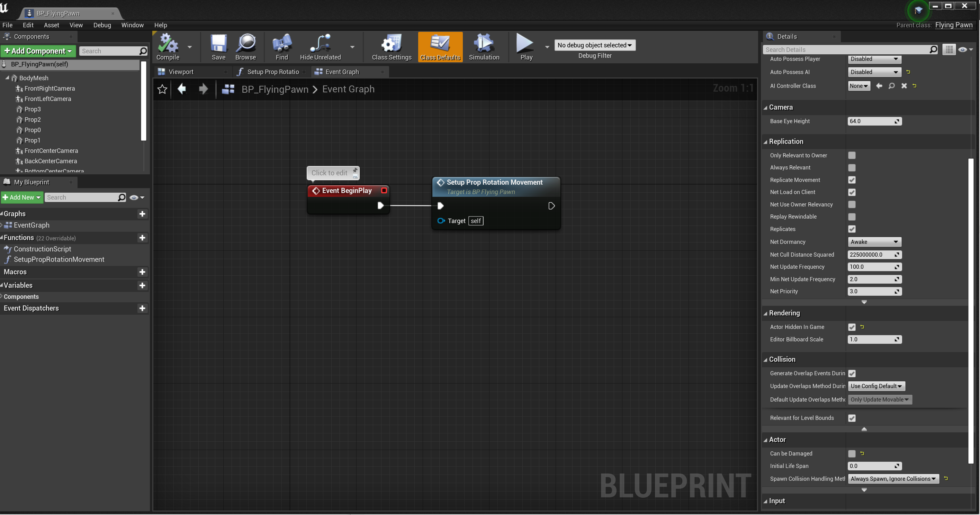The width and height of the screenshot is (980, 515).
Task: Open the Asset menu
Action: [51, 25]
